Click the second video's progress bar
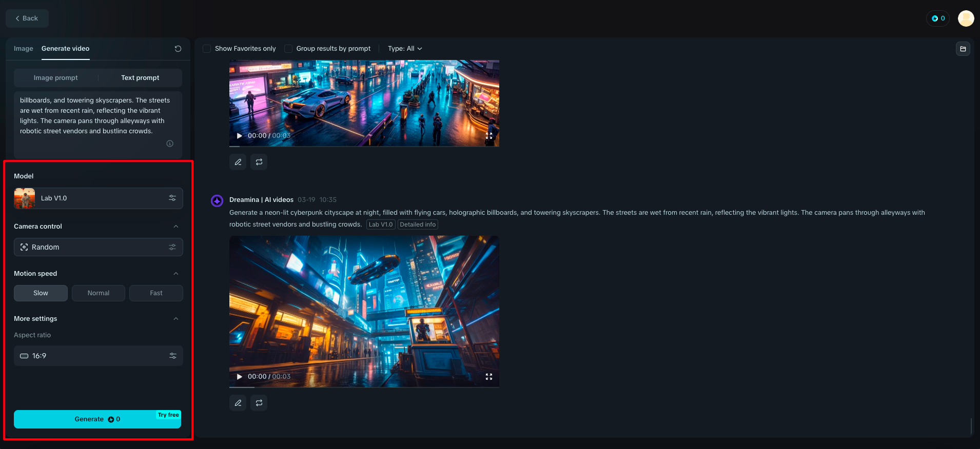 tap(364, 387)
